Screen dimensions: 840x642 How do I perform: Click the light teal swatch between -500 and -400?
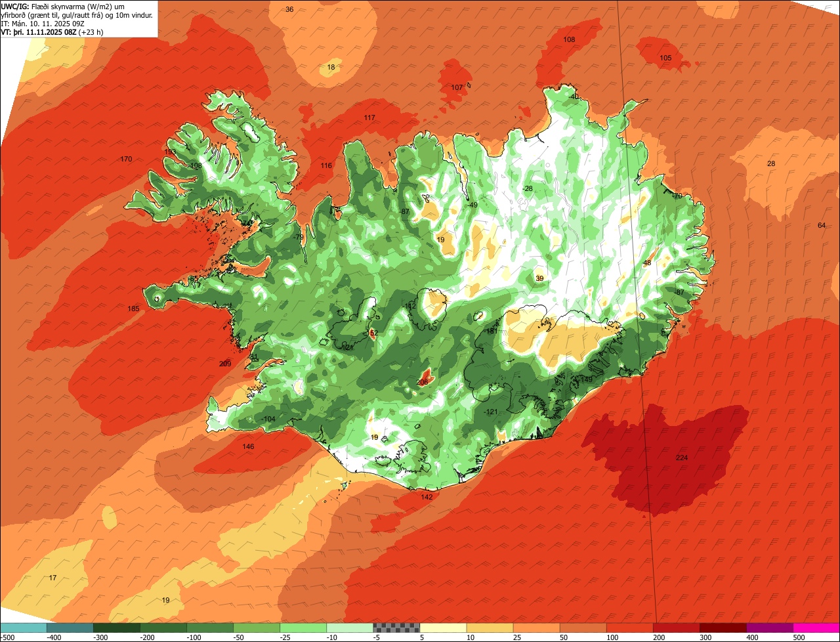click(23, 628)
